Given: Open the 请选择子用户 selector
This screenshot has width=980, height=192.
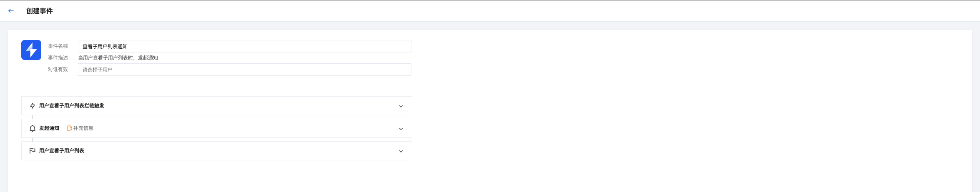Looking at the screenshot, I should tap(244, 70).
